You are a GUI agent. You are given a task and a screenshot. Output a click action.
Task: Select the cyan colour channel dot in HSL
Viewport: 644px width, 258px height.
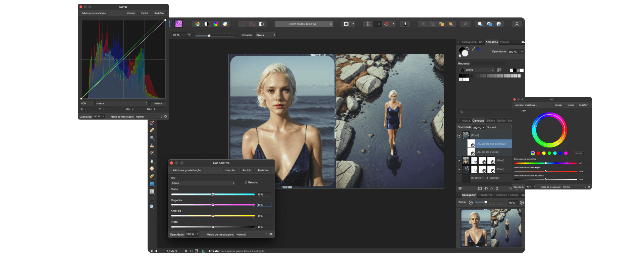[x=555, y=153]
